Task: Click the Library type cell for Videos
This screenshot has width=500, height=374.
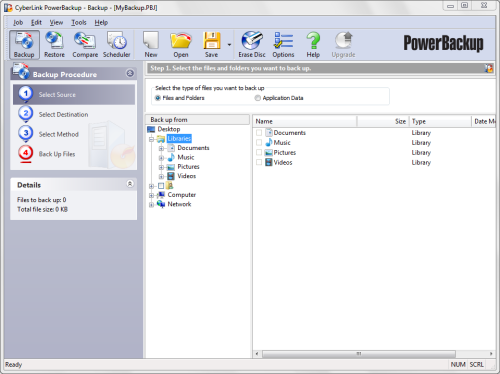Action: (x=421, y=162)
